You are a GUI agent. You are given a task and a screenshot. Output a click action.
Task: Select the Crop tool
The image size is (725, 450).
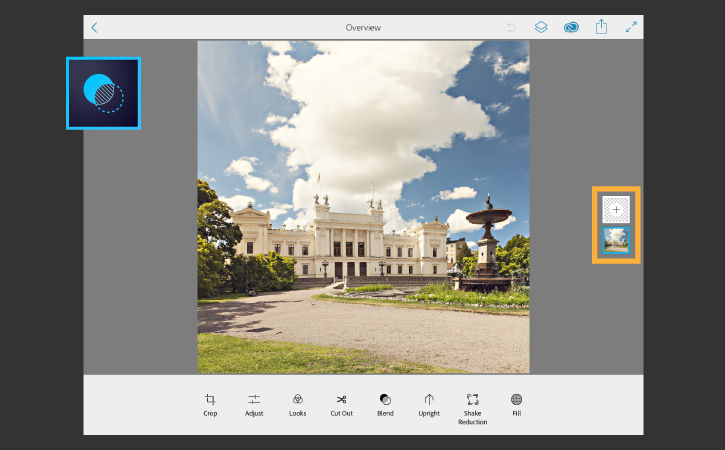(x=210, y=405)
